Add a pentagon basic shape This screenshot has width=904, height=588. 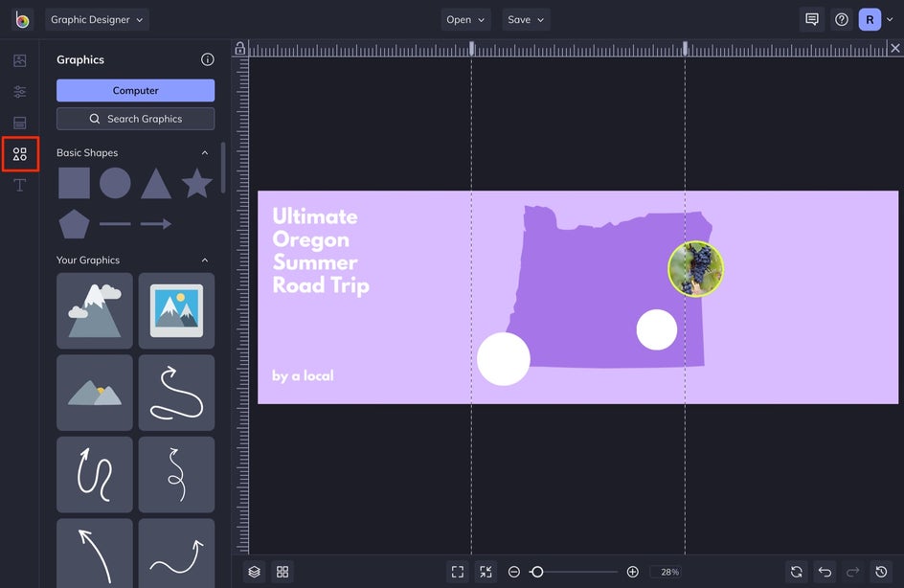pos(75,224)
